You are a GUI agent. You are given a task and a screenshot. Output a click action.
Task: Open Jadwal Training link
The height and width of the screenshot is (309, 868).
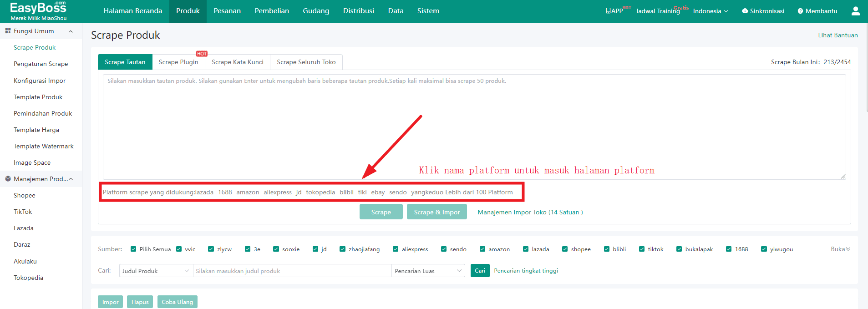(658, 11)
